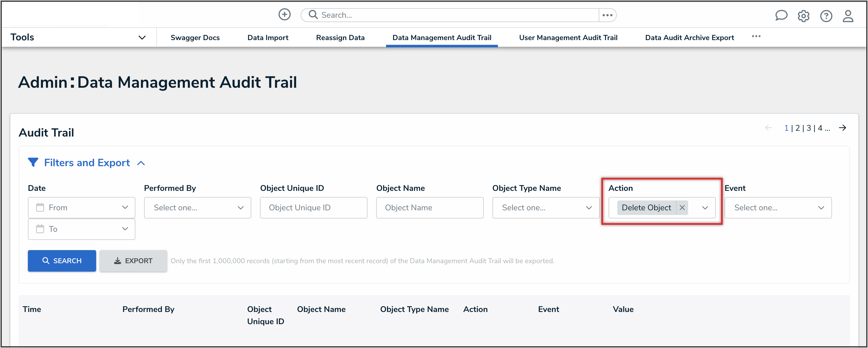Open the Data Import tab

click(268, 37)
